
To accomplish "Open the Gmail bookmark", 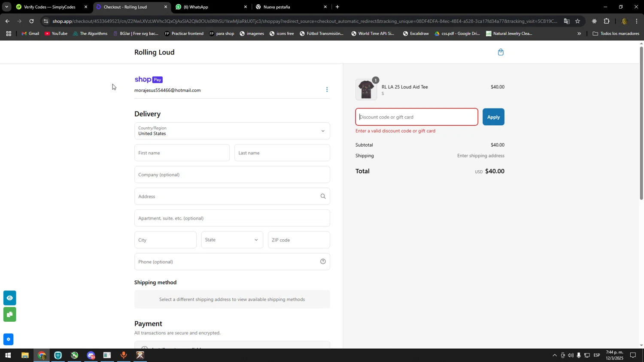I will [x=30, y=33].
